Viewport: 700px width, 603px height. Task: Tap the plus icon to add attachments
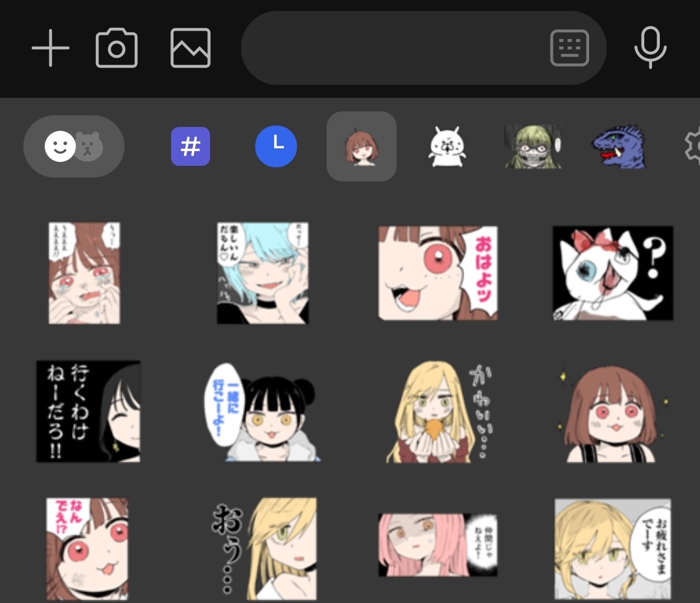click(51, 48)
